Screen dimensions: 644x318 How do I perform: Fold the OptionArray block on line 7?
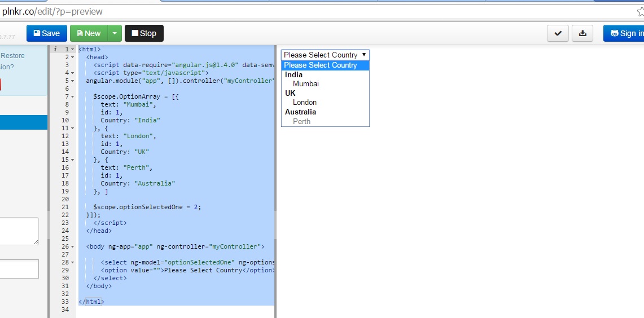pyautogui.click(x=73, y=97)
